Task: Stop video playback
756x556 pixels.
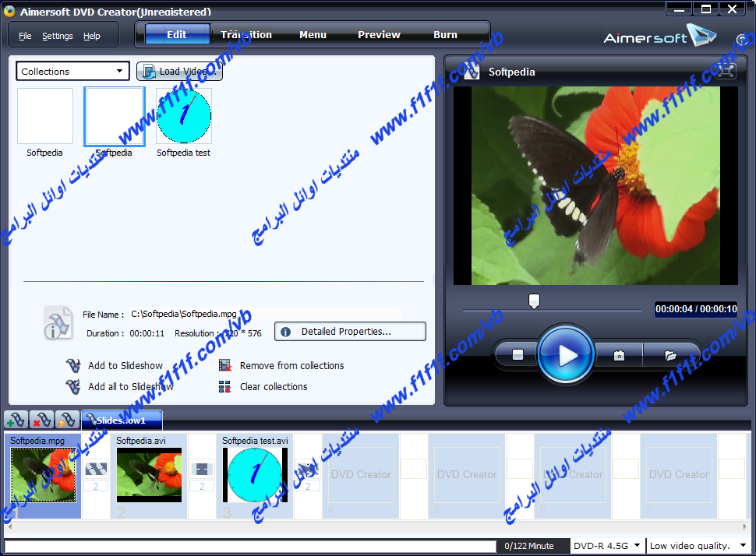Action: 518,355
